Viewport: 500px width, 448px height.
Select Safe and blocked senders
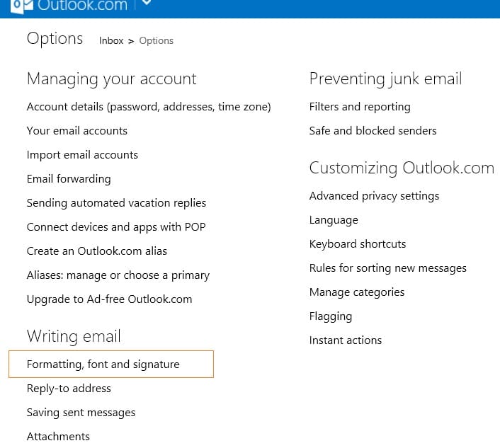pyautogui.click(x=373, y=131)
